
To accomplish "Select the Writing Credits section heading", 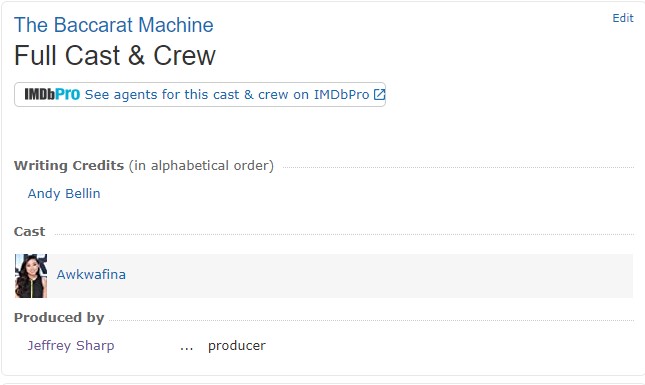I will pyautogui.click(x=69, y=165).
